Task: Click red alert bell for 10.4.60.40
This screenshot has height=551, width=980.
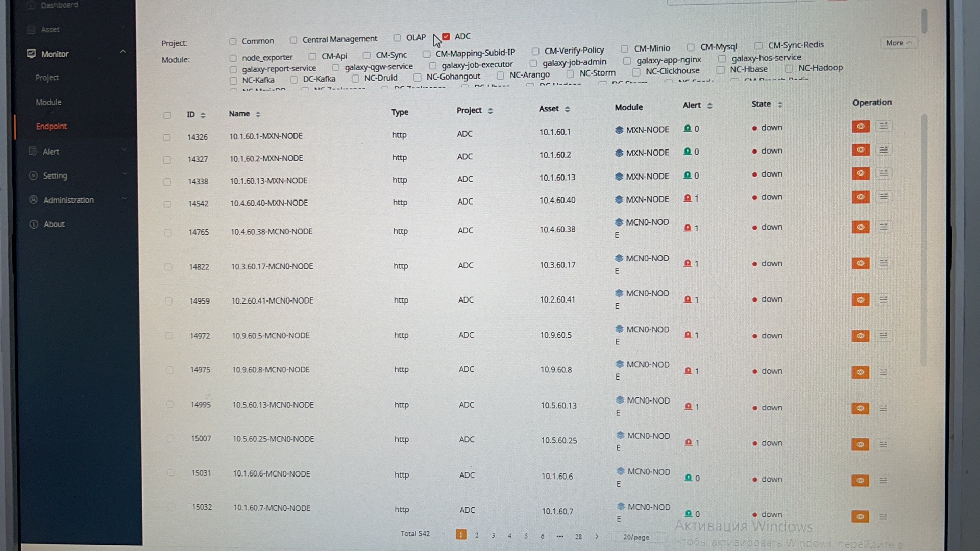Action: click(x=688, y=198)
